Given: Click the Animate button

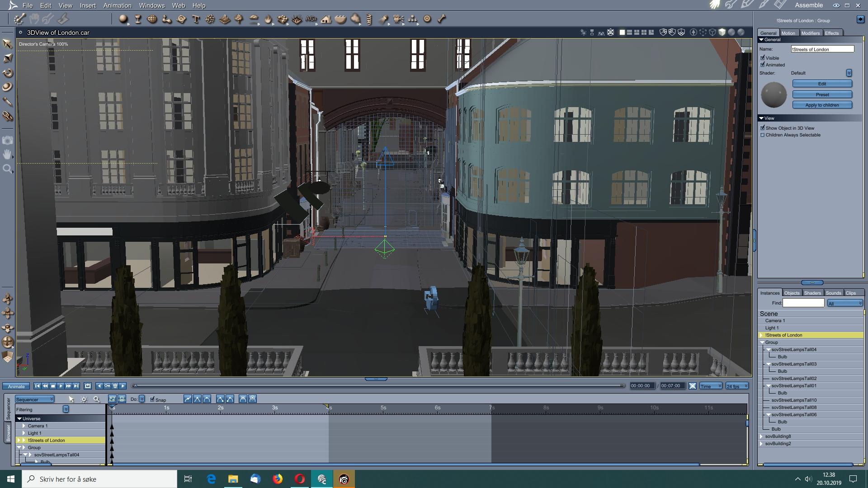Looking at the screenshot, I should [16, 386].
